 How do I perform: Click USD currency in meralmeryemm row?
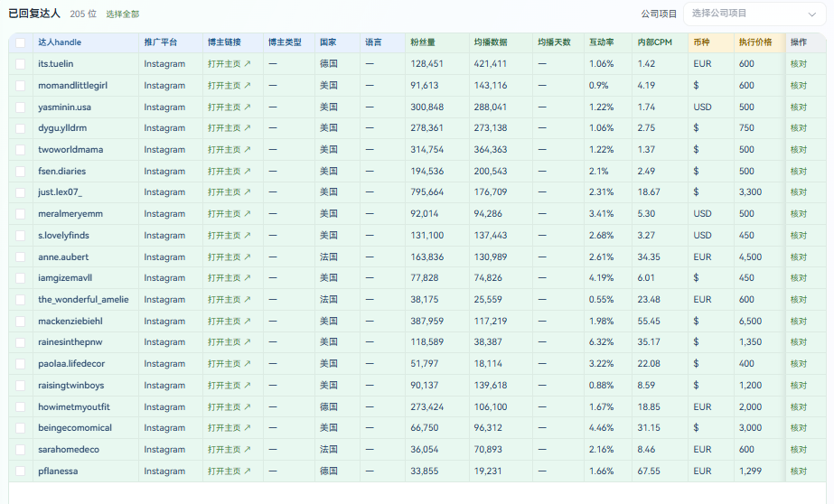[x=702, y=214]
